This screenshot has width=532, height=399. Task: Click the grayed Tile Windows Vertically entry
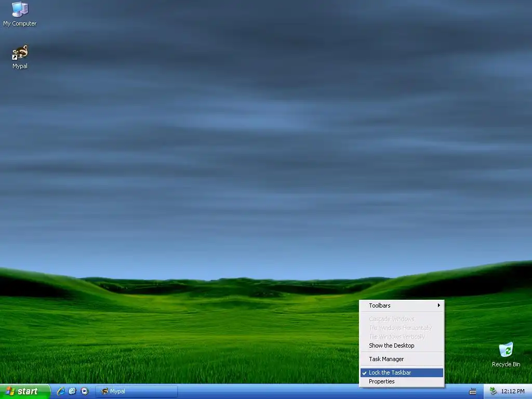(x=402, y=337)
